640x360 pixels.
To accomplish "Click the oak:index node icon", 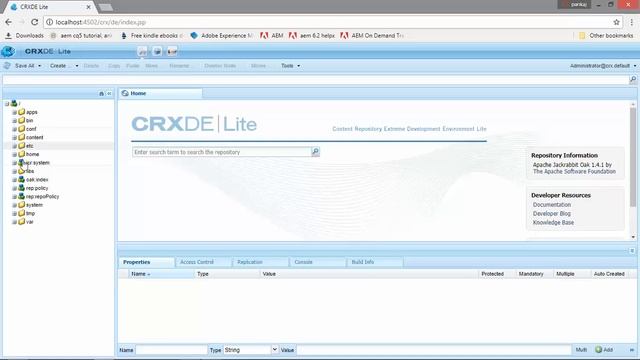I will pos(22,180).
